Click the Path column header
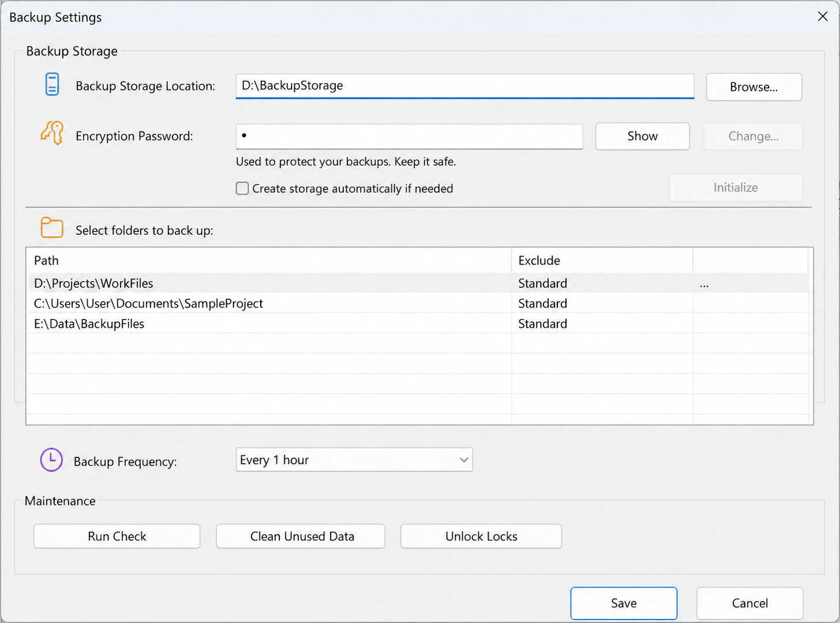The height and width of the screenshot is (623, 840). click(x=269, y=261)
